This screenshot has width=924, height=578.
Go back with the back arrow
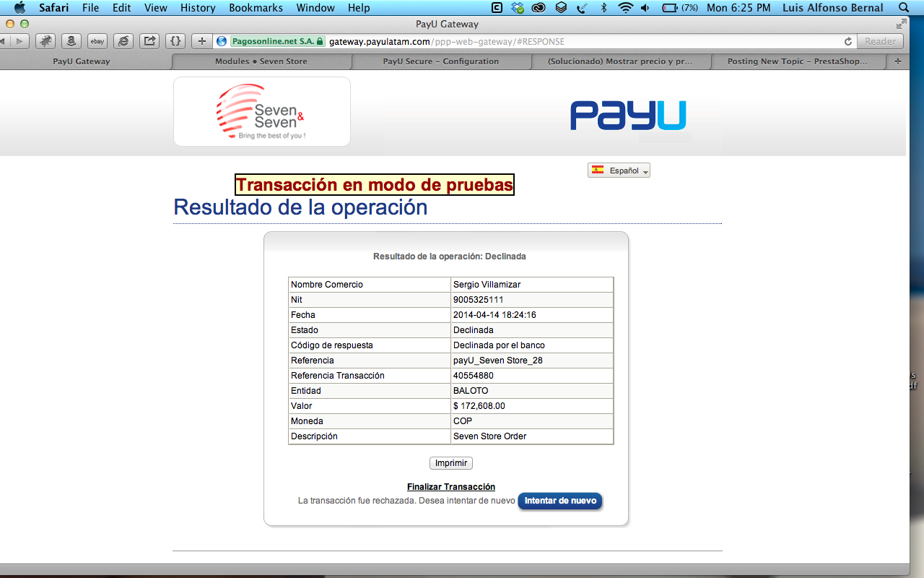tap(4, 41)
